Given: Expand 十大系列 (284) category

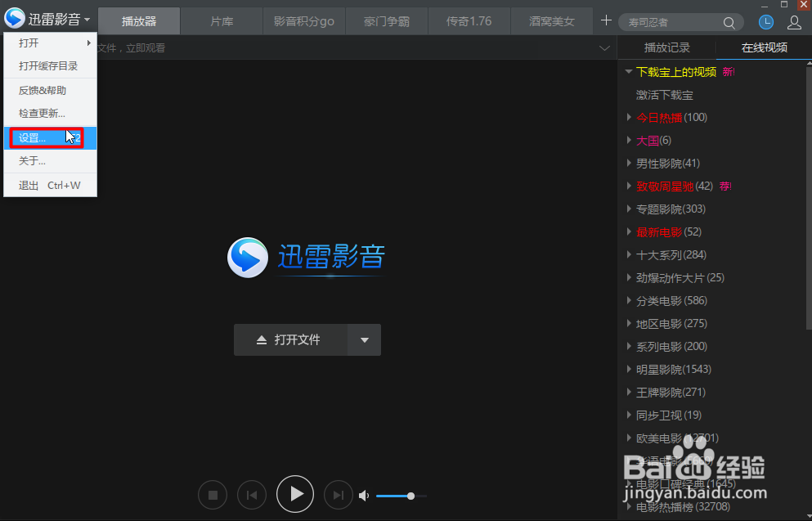Looking at the screenshot, I should coord(629,254).
